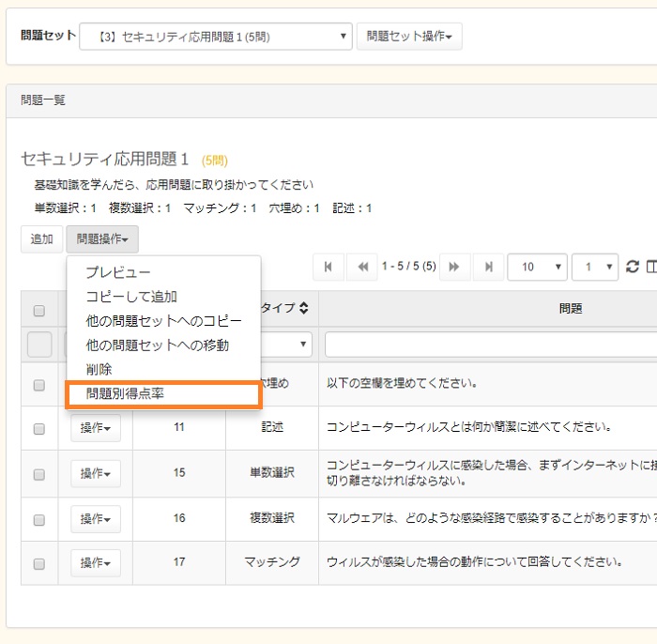Choose 問題別得点率 from the menu
The height and width of the screenshot is (644, 657).
125,394
